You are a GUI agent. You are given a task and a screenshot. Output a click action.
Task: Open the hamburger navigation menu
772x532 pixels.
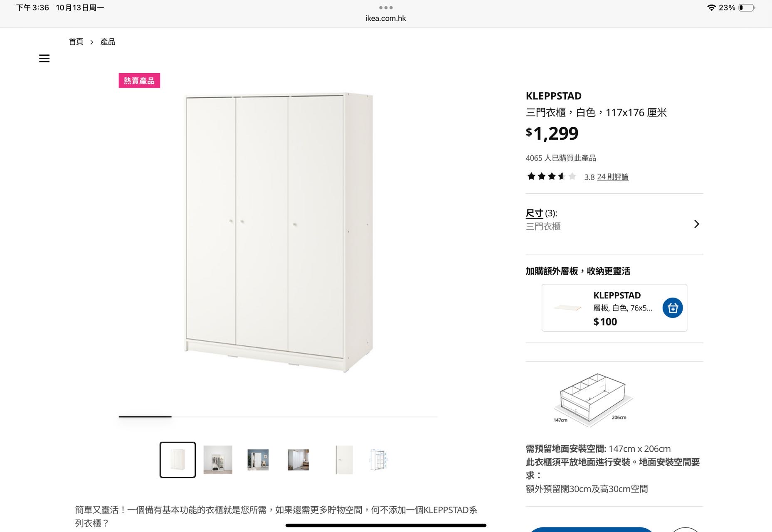[x=44, y=59]
